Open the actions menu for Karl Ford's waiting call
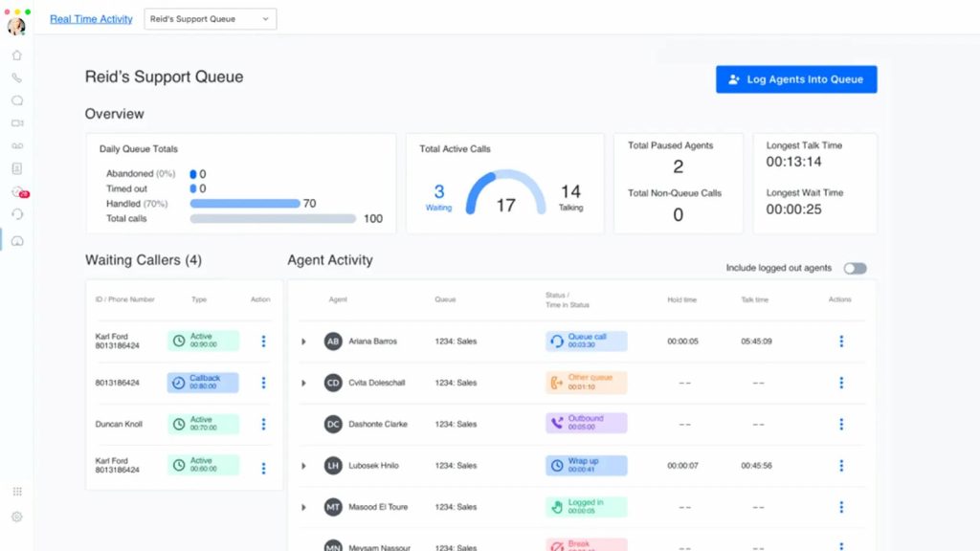980x551 pixels. click(x=263, y=341)
